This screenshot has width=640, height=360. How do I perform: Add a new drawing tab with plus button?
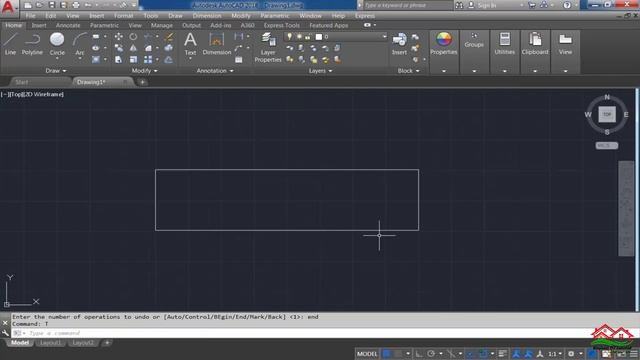[142, 82]
